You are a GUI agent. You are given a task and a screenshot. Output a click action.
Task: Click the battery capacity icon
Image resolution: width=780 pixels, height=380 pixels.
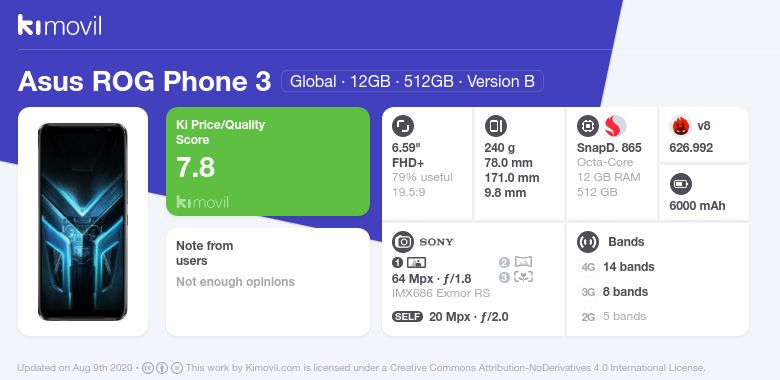pyautogui.click(x=681, y=184)
